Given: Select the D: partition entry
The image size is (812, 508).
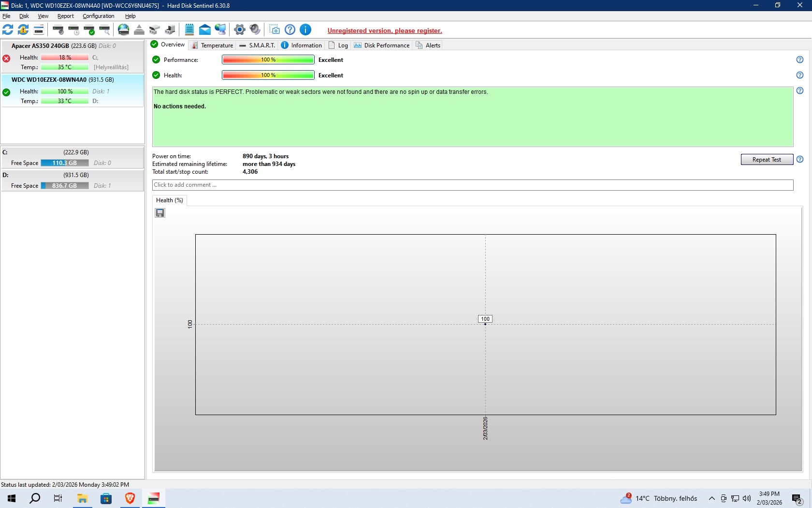Looking at the screenshot, I should pos(72,180).
